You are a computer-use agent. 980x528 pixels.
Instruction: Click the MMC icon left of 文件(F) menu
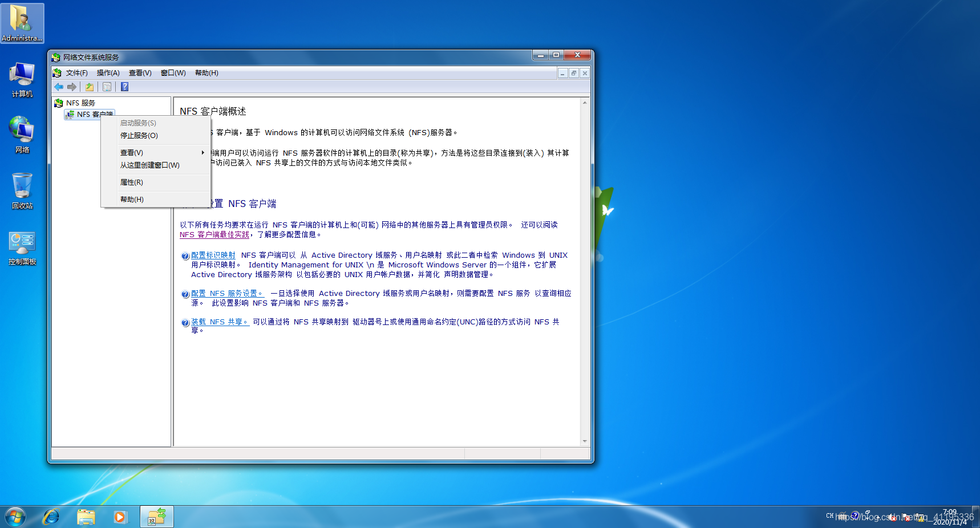(57, 73)
